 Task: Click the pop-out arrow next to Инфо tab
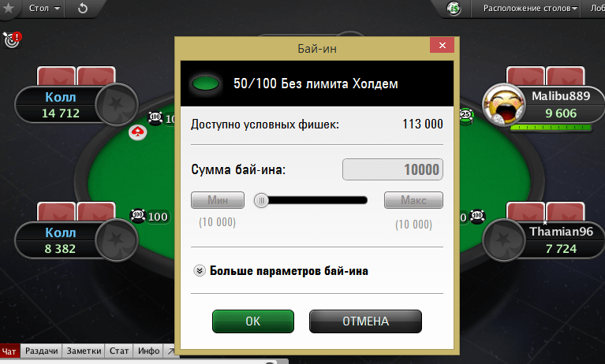coord(169,351)
